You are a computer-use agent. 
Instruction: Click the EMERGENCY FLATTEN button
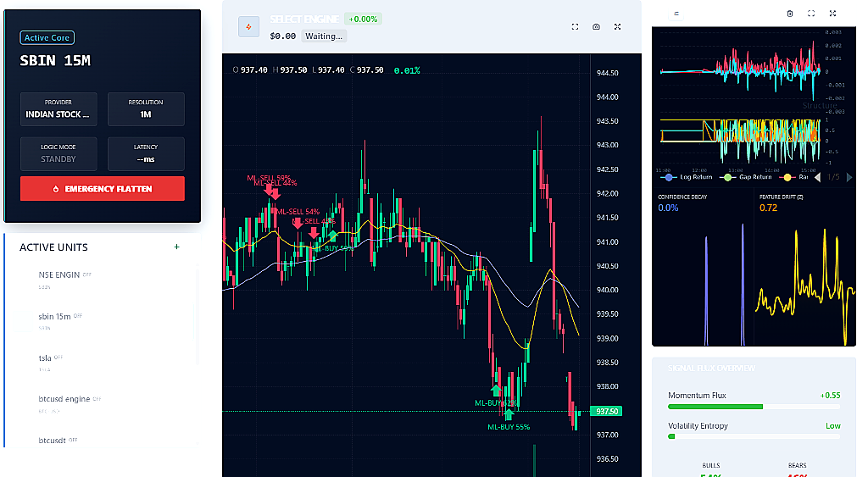pos(103,189)
